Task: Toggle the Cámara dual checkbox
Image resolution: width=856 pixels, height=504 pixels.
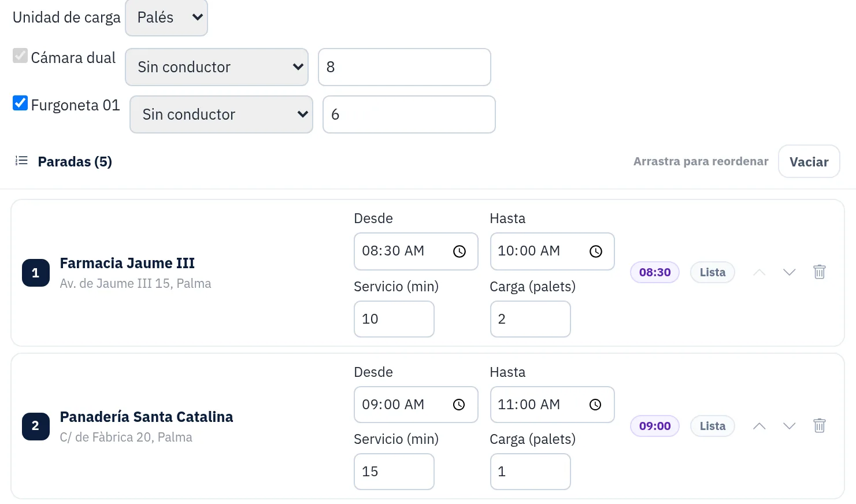Action: (x=20, y=55)
